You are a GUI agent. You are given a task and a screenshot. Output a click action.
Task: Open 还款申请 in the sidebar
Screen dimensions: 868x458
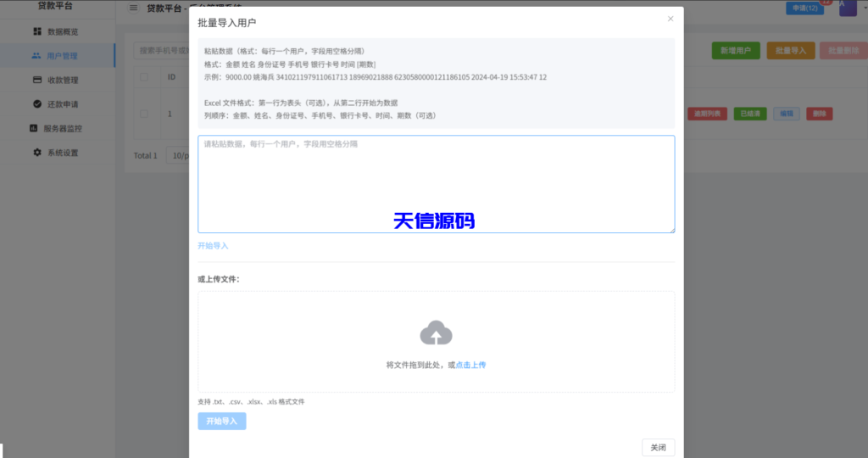pyautogui.click(x=58, y=104)
